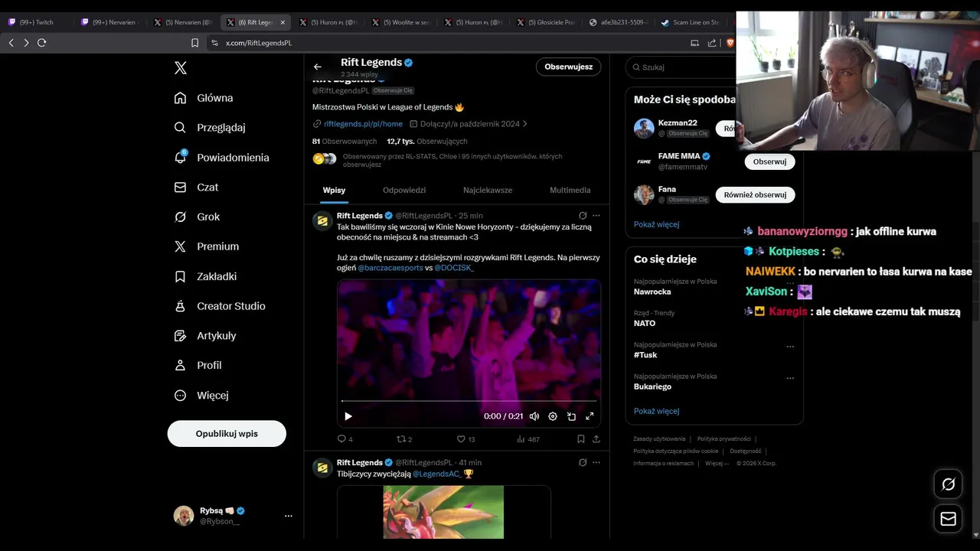Click the Obserwujesz button
This screenshot has width=980, height=551.
(568, 67)
